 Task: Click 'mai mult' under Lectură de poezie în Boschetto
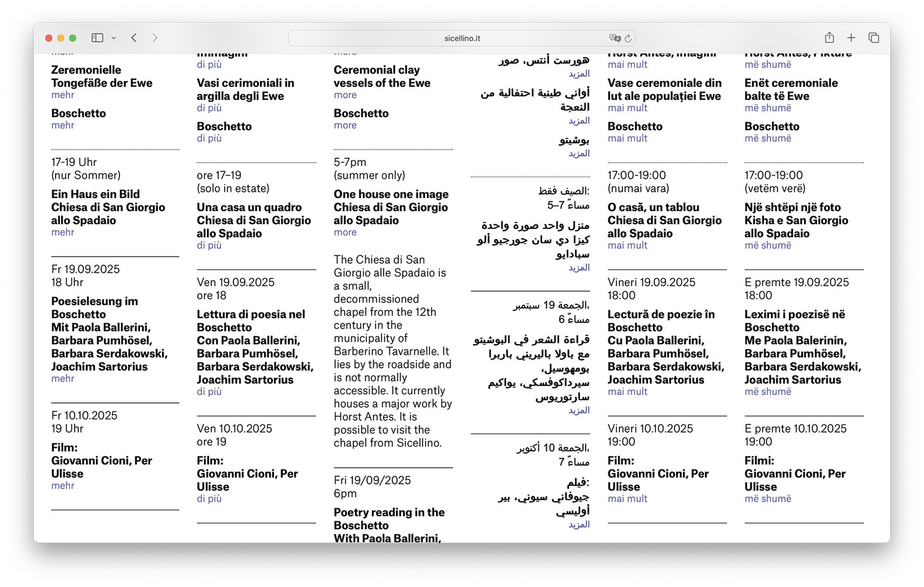tap(627, 392)
